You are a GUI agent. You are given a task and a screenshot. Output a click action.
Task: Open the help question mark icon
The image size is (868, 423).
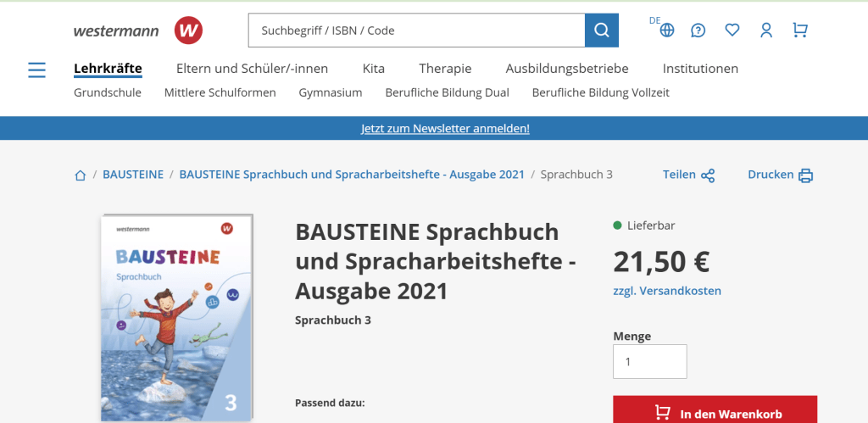(698, 31)
